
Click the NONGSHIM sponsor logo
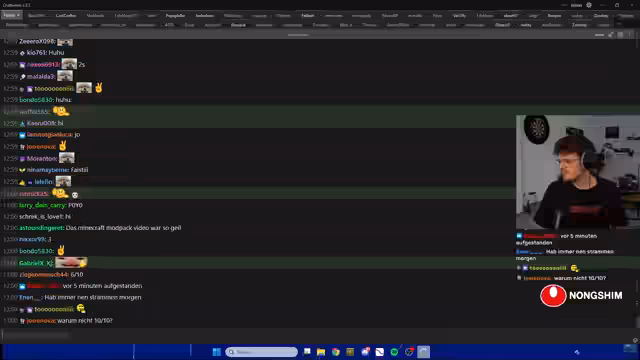click(x=581, y=295)
